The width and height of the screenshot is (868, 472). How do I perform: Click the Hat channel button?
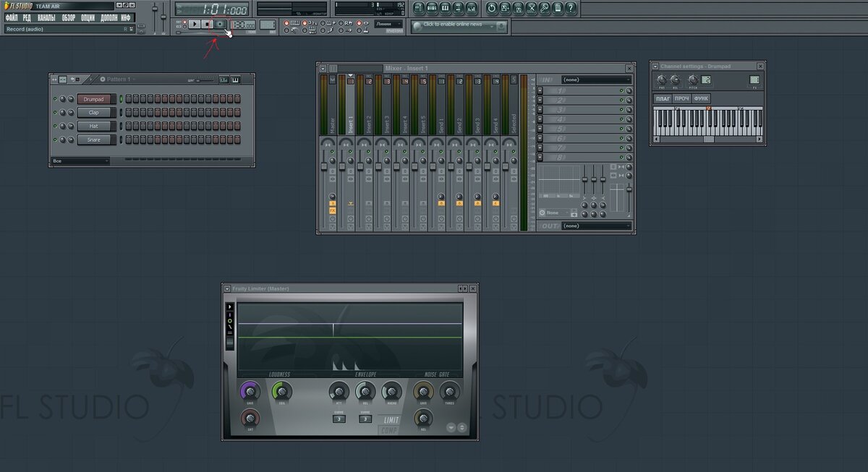click(94, 126)
